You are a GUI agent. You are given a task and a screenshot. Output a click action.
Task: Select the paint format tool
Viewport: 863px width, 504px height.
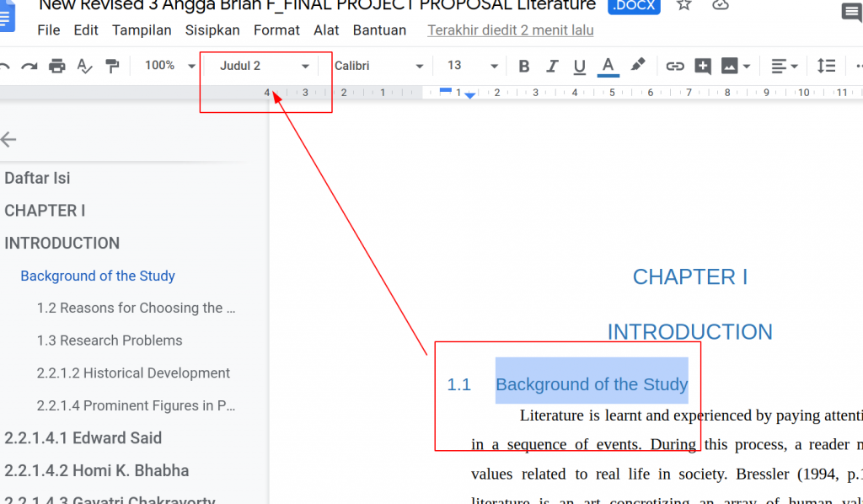[112, 66]
